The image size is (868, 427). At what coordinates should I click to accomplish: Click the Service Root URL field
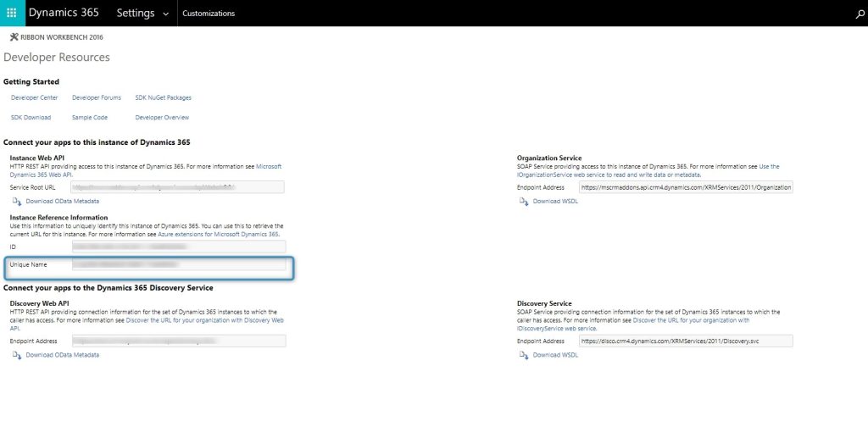click(x=178, y=187)
